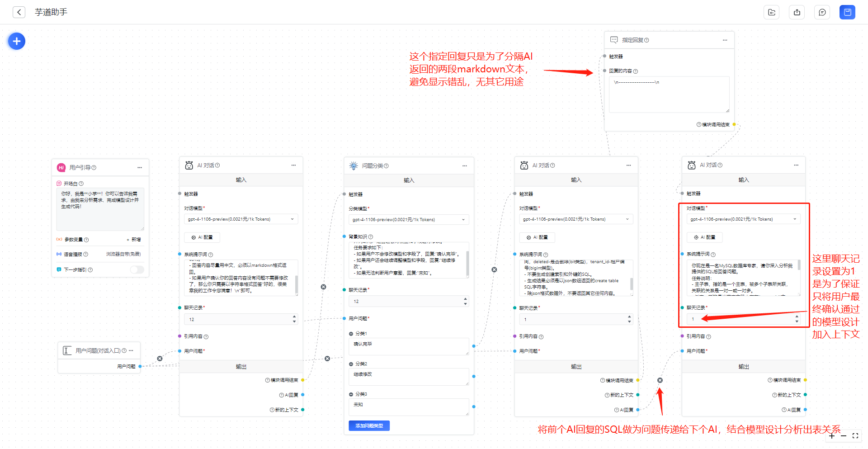Decrease 聊天记录 in MySQL expert AI node
The height and width of the screenshot is (449, 868).
(x=797, y=321)
